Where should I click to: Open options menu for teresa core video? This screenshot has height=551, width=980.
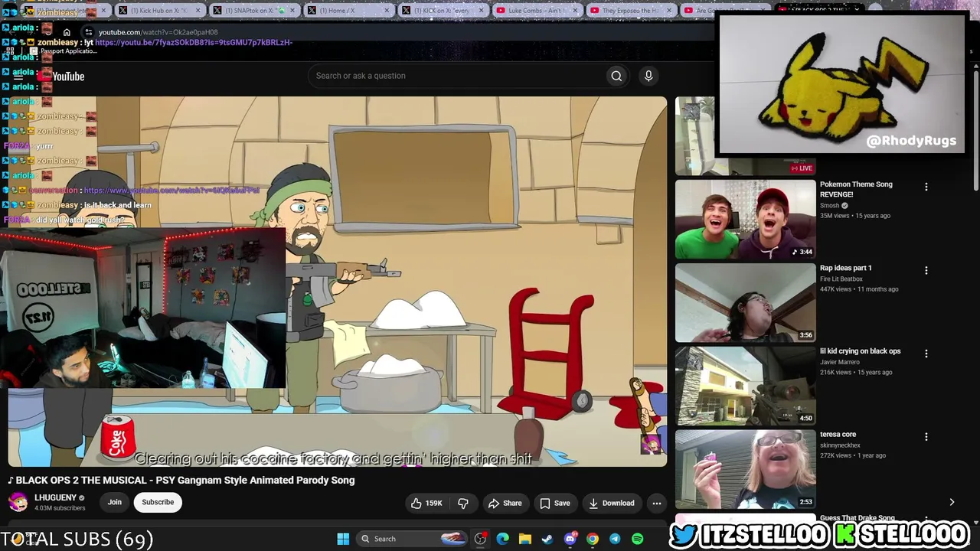(926, 437)
